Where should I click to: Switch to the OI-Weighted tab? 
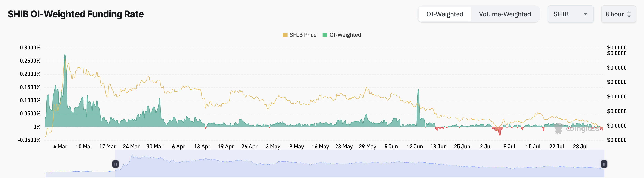pyautogui.click(x=445, y=14)
